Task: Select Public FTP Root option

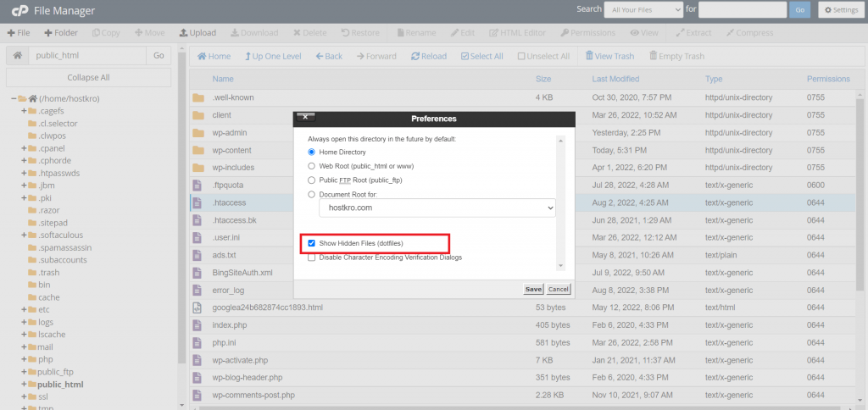Action: (x=312, y=180)
